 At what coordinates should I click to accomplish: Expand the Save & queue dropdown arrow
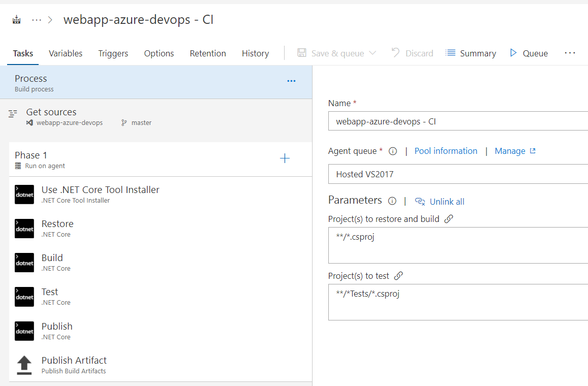point(373,53)
